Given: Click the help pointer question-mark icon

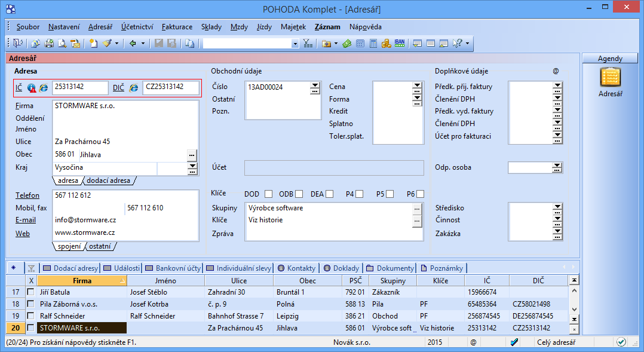Looking at the screenshot, I should click(458, 43).
